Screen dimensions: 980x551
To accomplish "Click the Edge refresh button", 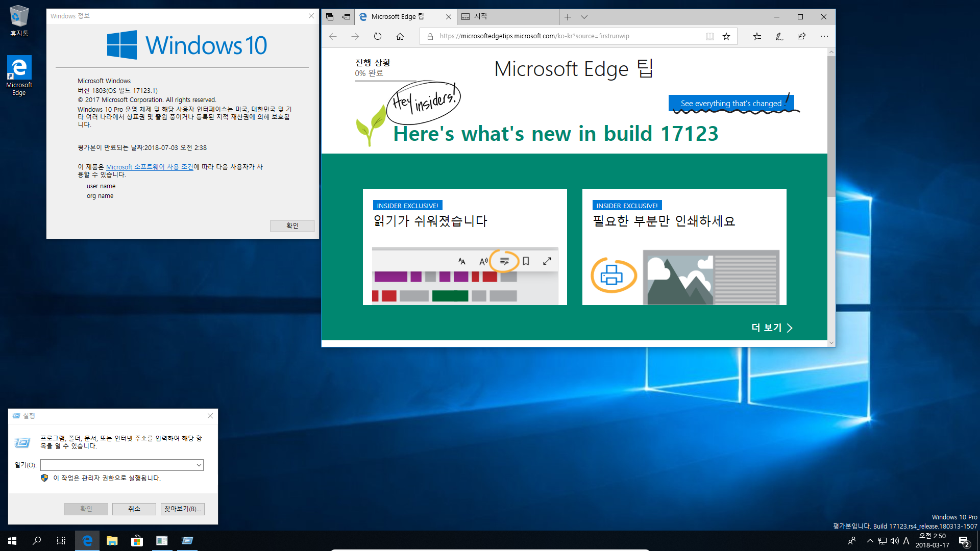I will click(377, 36).
